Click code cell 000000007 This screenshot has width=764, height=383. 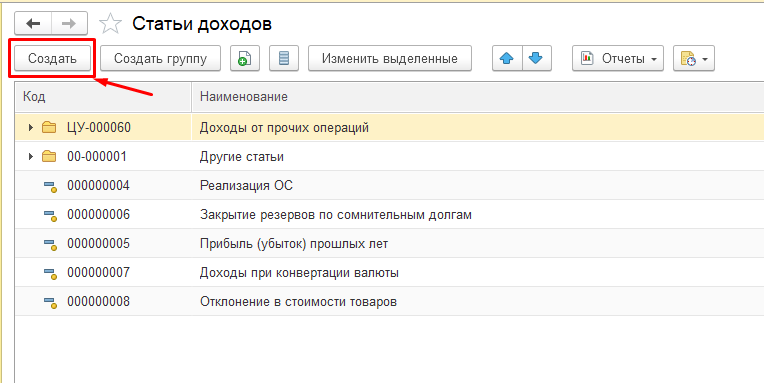98,272
